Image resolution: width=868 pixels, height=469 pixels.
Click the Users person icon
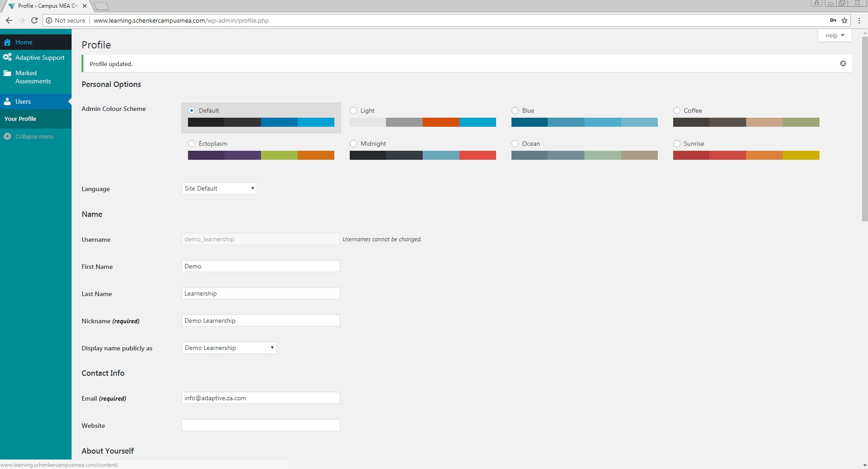[x=7, y=101]
